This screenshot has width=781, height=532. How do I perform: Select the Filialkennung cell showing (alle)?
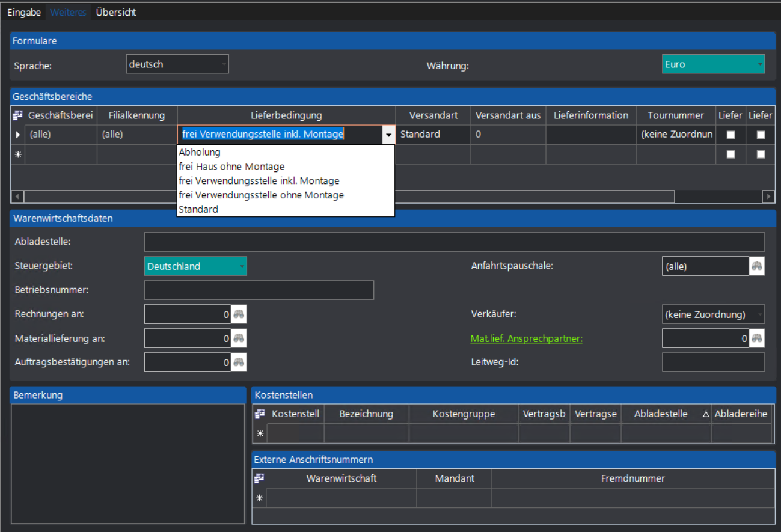coord(136,135)
